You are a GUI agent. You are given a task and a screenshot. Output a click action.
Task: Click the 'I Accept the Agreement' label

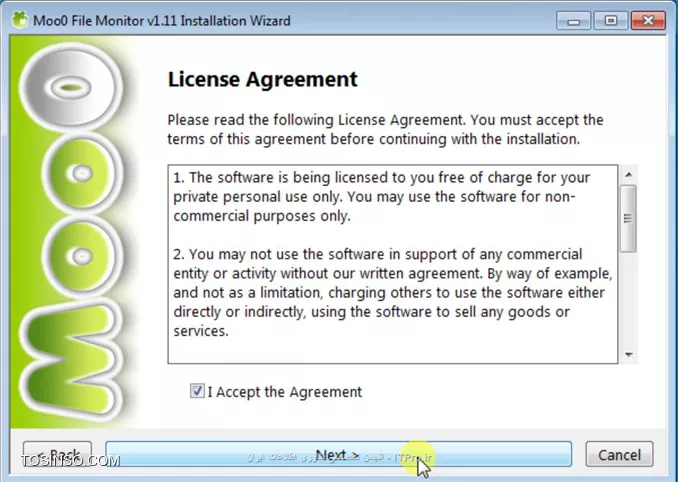tap(285, 392)
